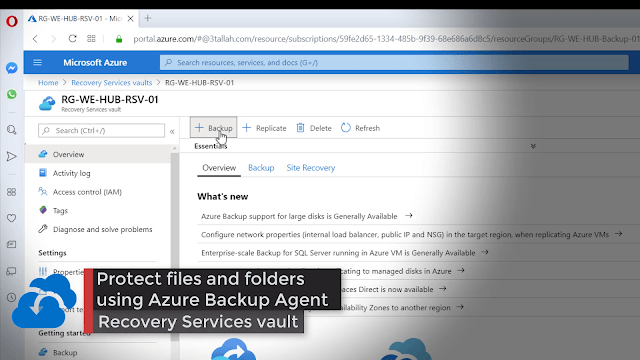Open large disks Generally Available announcement

click(307, 216)
